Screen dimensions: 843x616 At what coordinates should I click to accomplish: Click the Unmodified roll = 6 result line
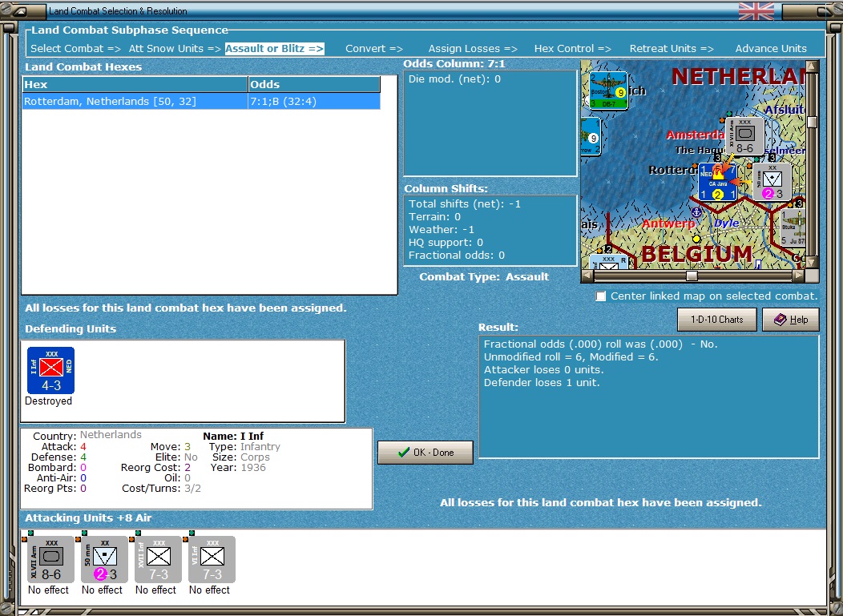(571, 357)
